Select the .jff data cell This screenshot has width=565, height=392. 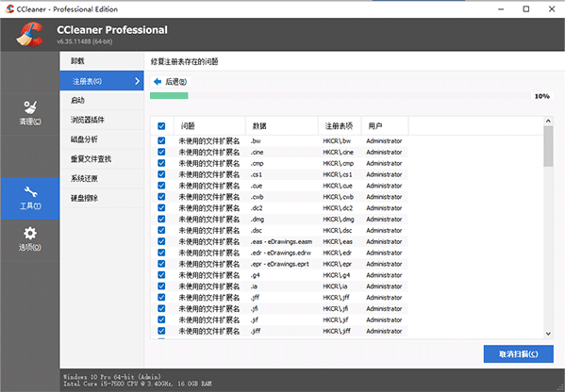tap(255, 298)
